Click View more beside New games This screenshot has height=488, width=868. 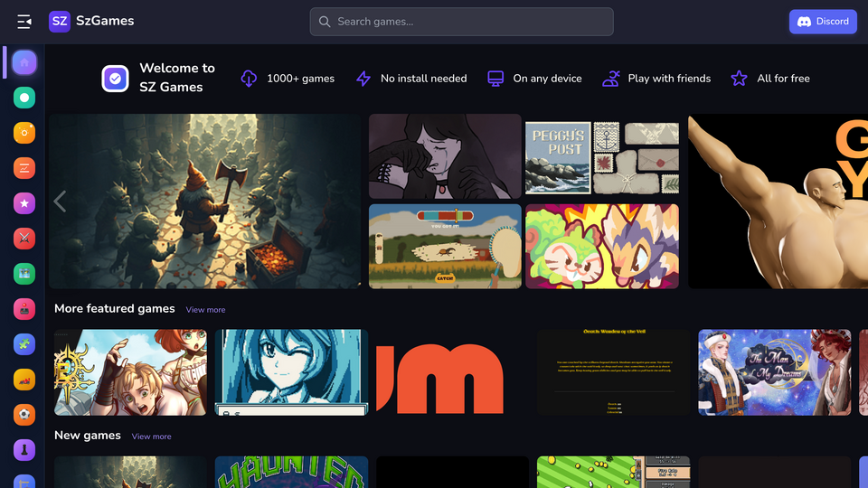pos(151,436)
